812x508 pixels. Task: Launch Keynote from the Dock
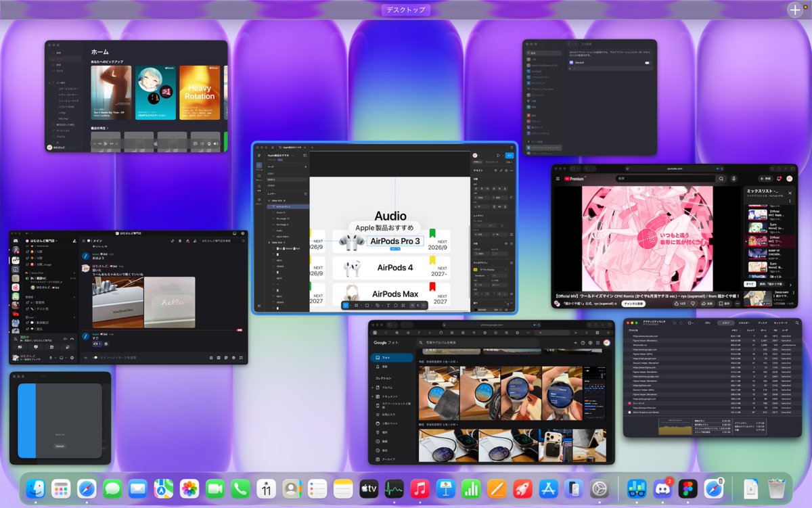445,488
